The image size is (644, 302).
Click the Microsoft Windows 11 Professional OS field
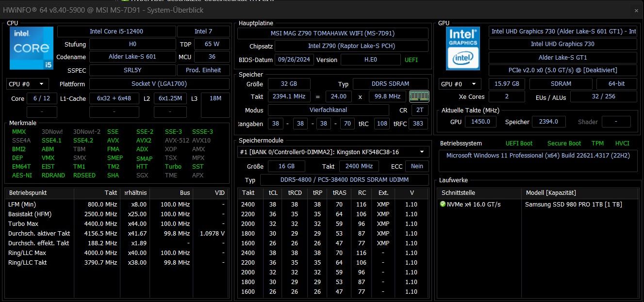(538, 161)
